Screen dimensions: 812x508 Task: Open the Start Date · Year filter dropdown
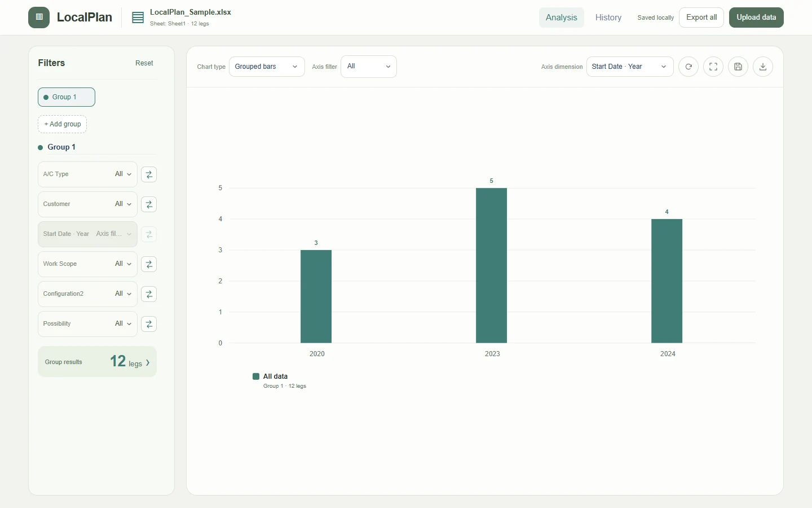87,234
